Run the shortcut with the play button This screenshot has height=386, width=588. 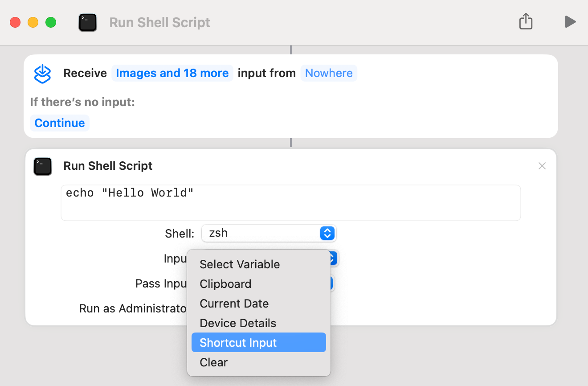tap(570, 21)
